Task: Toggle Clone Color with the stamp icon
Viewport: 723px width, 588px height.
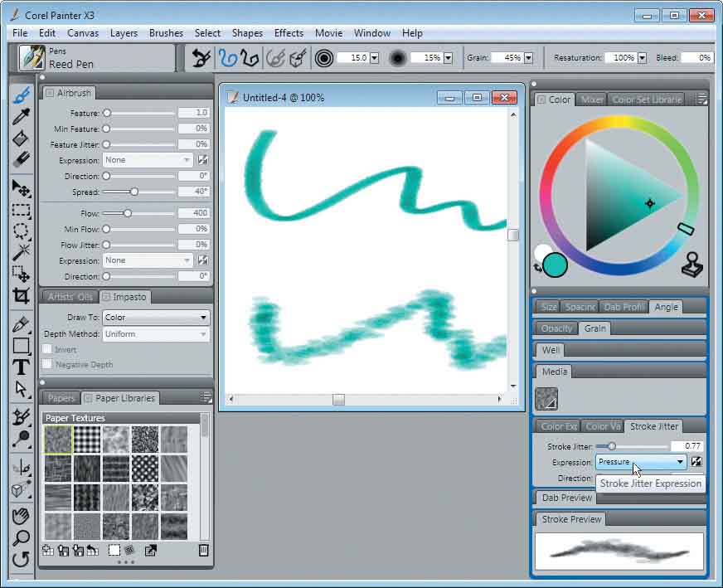Action: pos(692,266)
